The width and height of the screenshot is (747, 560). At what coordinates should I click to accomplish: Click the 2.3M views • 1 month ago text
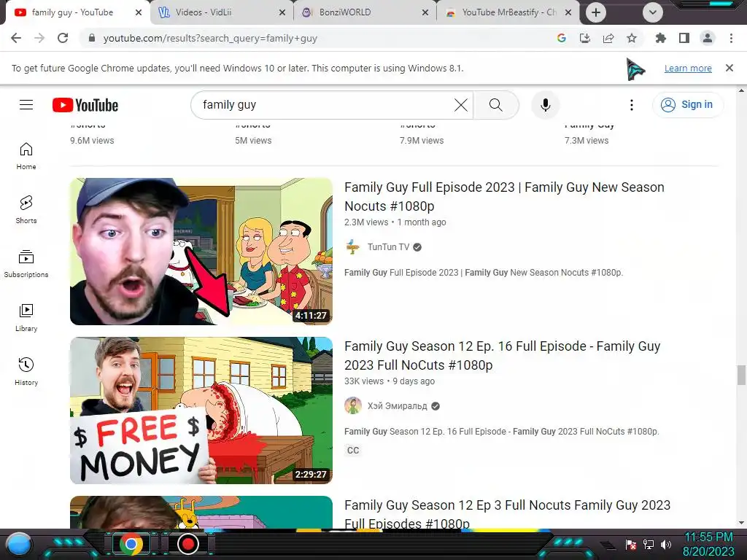pos(395,222)
